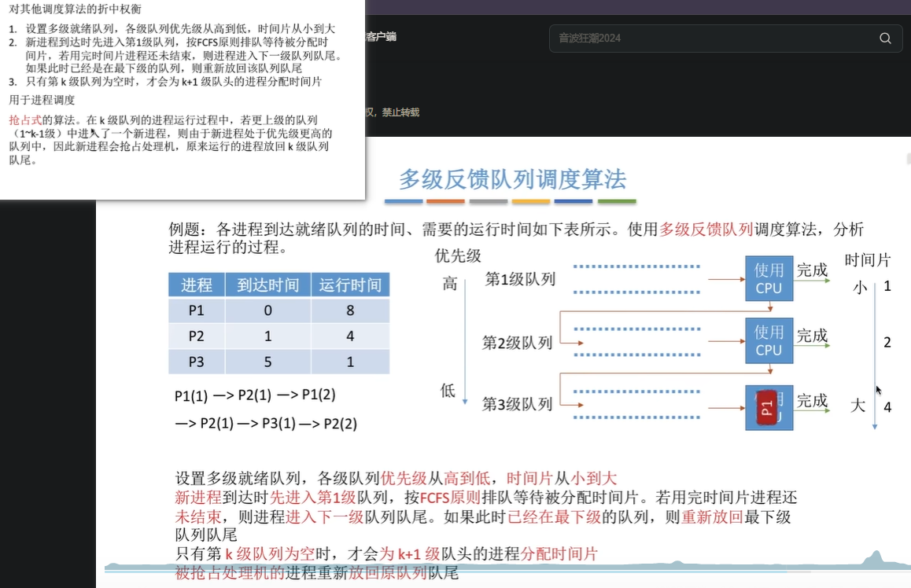
Task: Click the P1 process block in 第3级队列
Action: pyautogui.click(x=769, y=406)
